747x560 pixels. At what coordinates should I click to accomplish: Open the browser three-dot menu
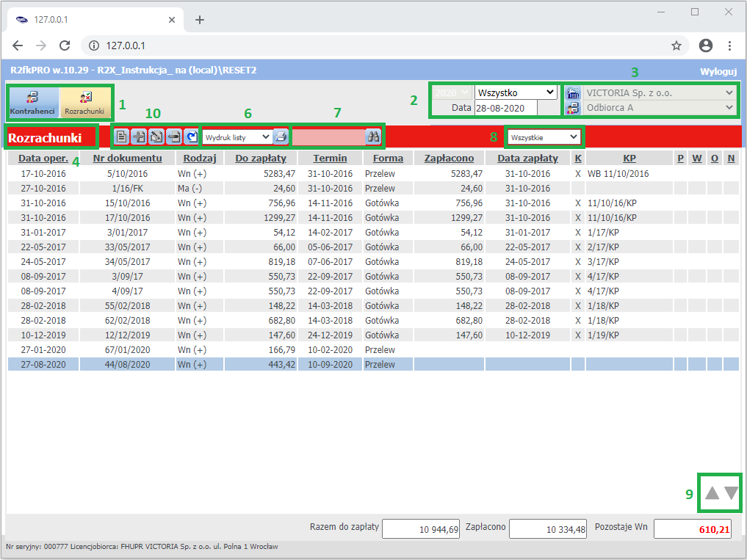click(x=729, y=46)
